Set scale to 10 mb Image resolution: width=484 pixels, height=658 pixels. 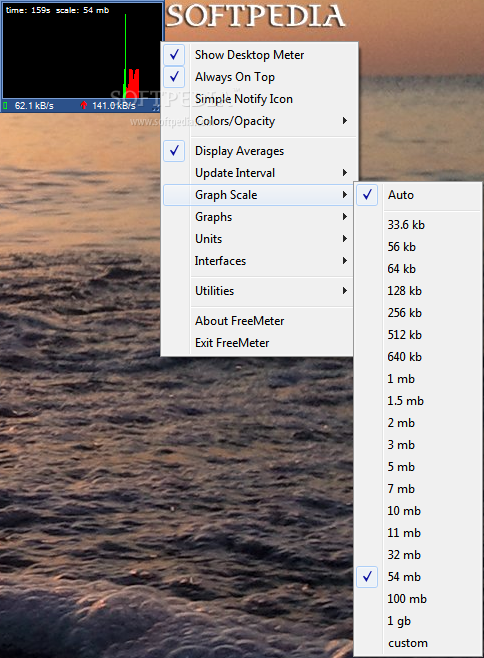(418, 511)
